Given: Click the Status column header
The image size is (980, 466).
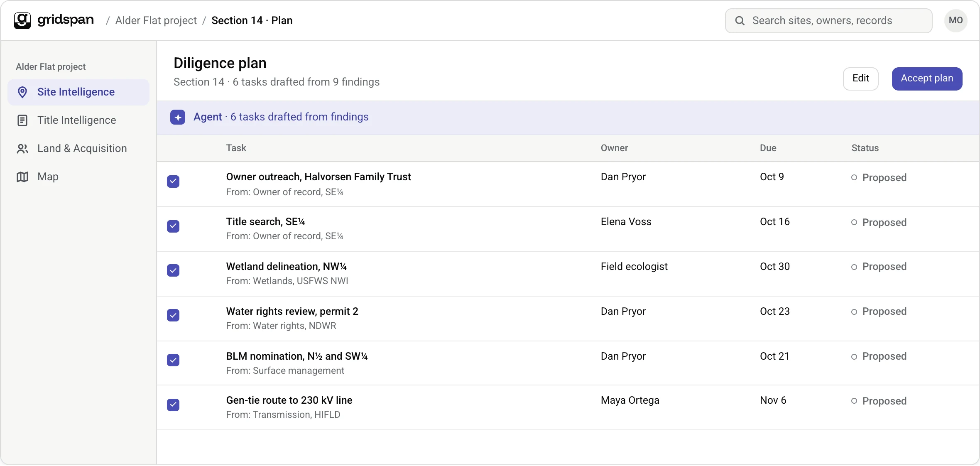Looking at the screenshot, I should pos(865,148).
